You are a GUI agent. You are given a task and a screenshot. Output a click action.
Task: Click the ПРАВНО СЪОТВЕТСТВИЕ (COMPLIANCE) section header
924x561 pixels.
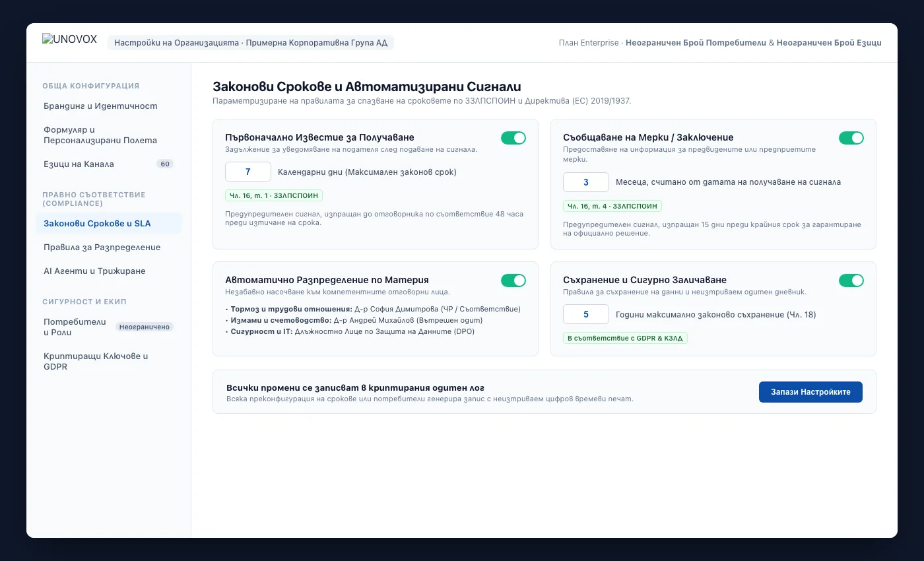(x=94, y=199)
